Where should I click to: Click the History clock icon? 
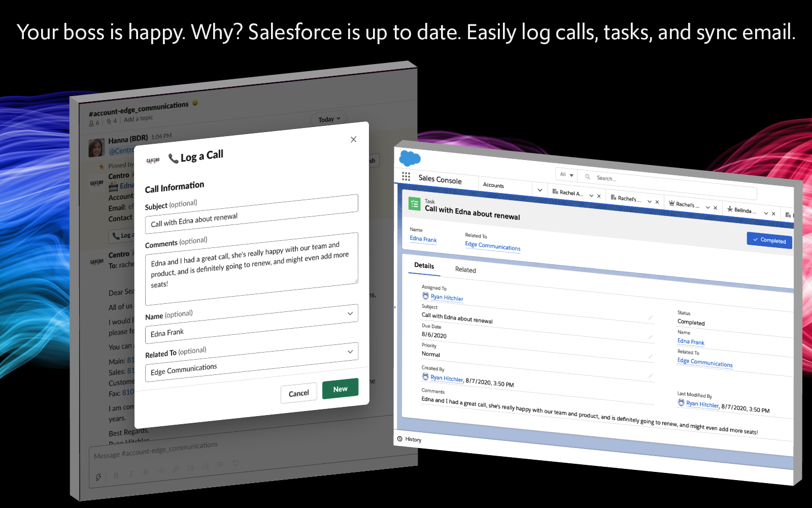click(399, 438)
